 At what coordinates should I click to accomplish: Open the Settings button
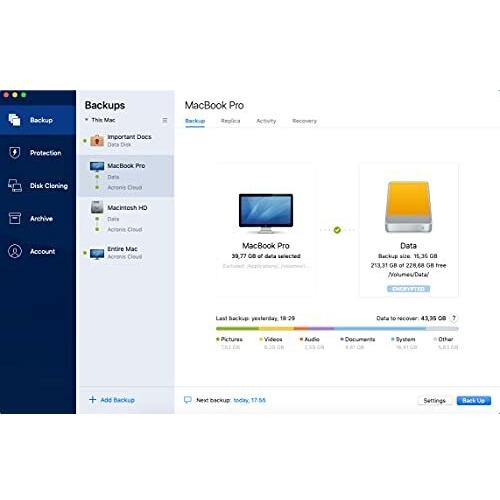[x=434, y=400]
